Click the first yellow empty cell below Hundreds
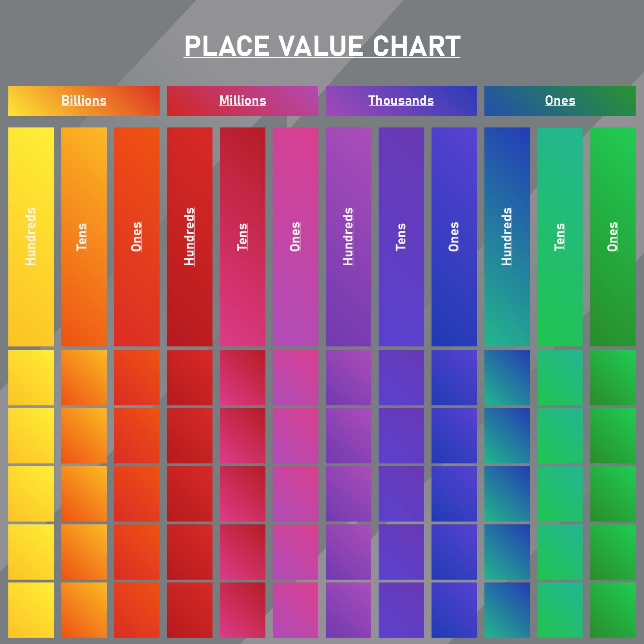 pyautogui.click(x=31, y=378)
